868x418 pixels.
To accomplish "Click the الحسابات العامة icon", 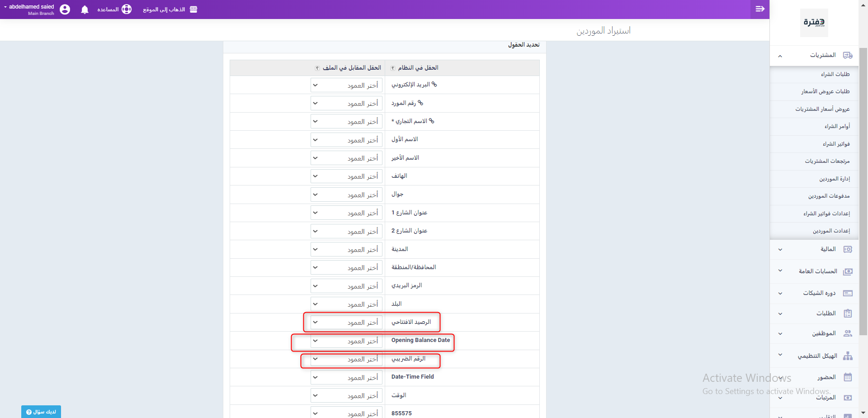I will point(848,271).
